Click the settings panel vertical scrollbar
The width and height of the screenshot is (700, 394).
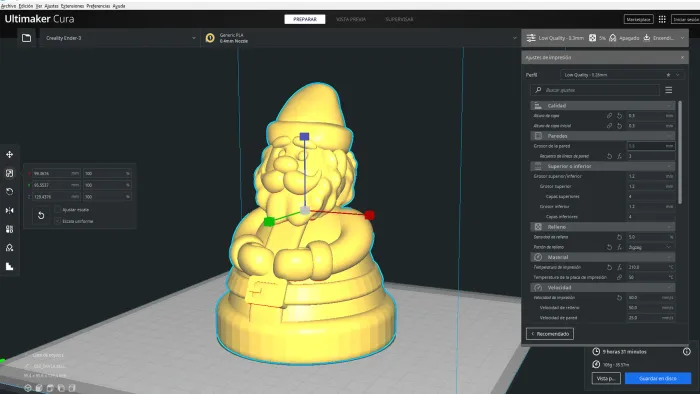tap(680, 153)
